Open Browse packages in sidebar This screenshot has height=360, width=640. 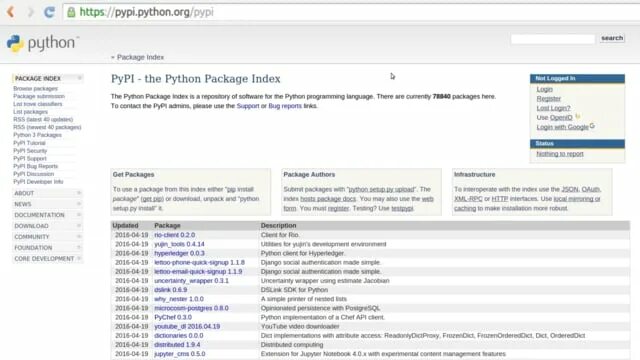tap(36, 89)
